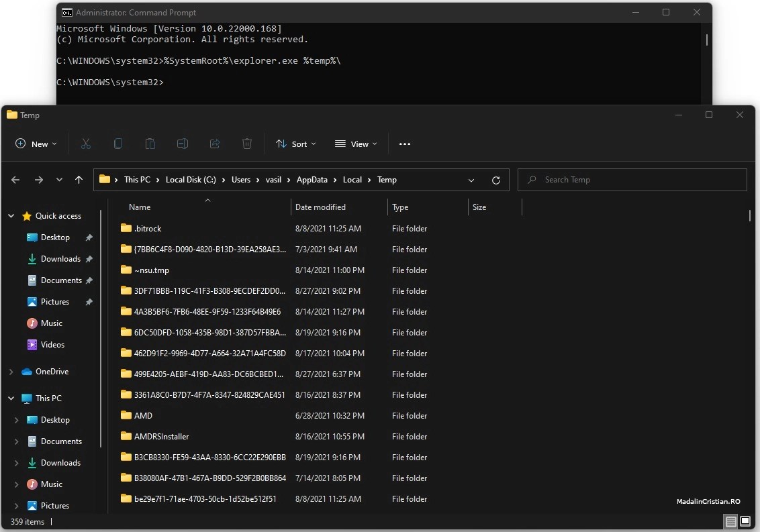Open the View dropdown
Screen dimensions: 760x532
pos(356,144)
